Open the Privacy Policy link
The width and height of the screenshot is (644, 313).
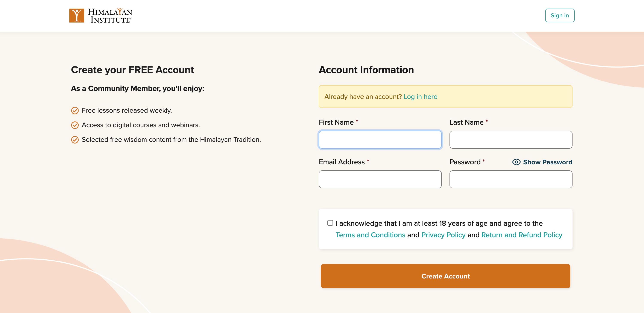point(443,235)
